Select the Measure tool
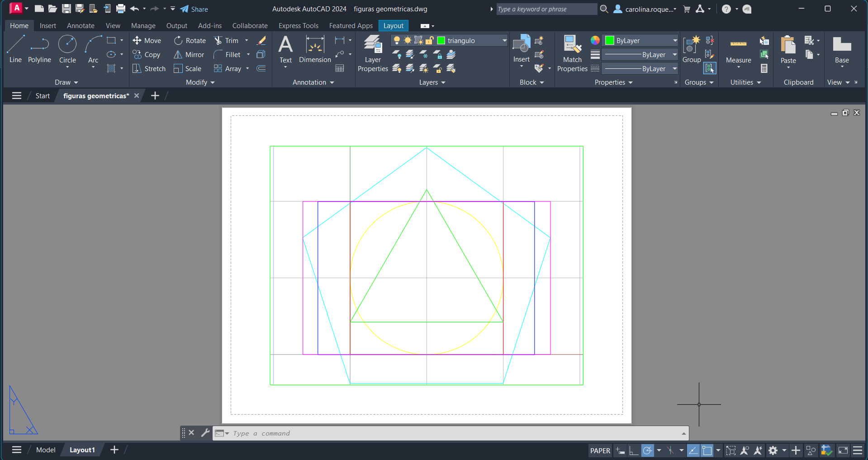Viewport: 868px width, 460px height. click(738, 49)
